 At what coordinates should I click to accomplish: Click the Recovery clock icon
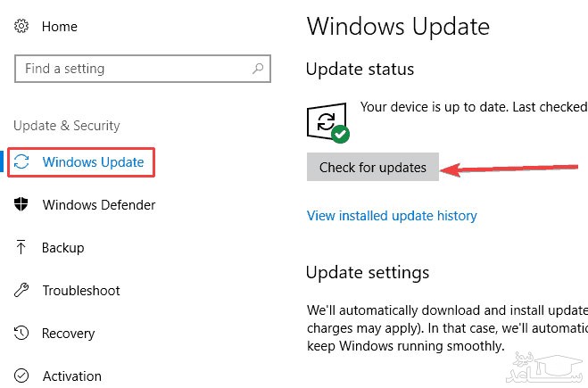pyautogui.click(x=21, y=334)
